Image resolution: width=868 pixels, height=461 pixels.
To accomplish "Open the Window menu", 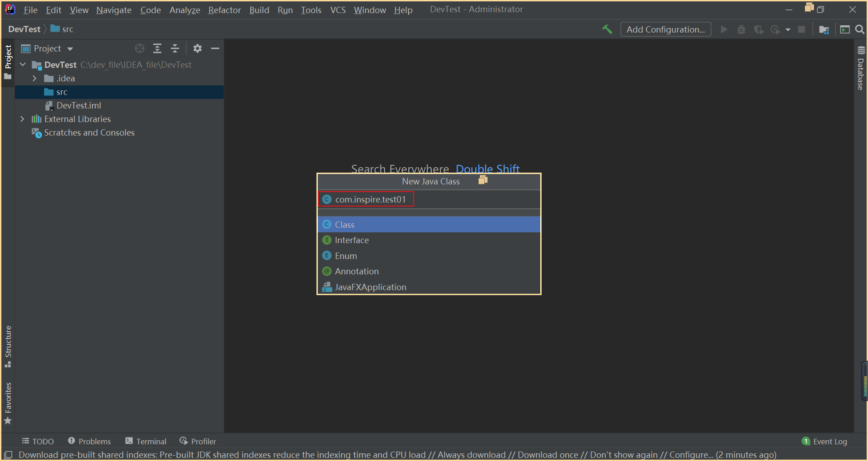I will pyautogui.click(x=370, y=10).
